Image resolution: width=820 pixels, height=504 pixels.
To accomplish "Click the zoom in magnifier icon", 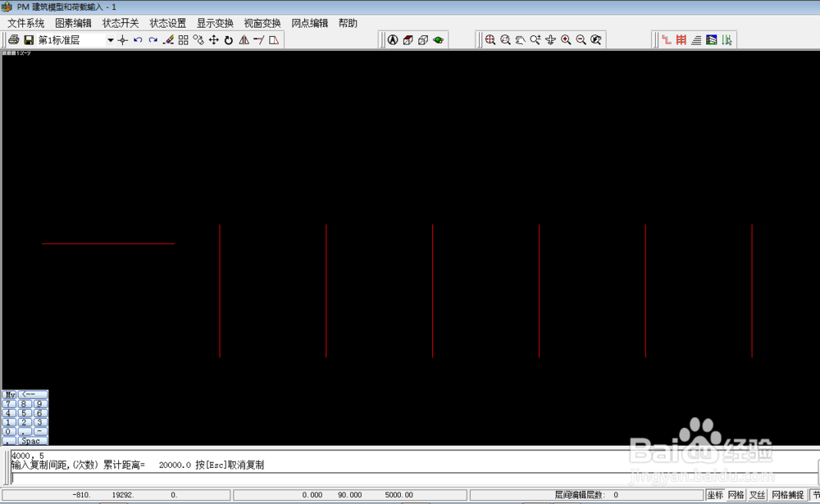I will pyautogui.click(x=566, y=39).
